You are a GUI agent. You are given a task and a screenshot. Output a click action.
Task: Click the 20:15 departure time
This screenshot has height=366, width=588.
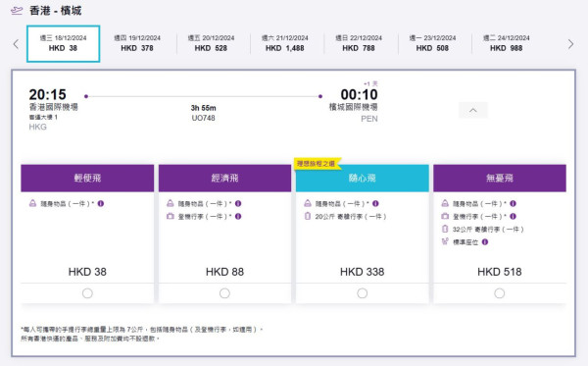click(48, 94)
